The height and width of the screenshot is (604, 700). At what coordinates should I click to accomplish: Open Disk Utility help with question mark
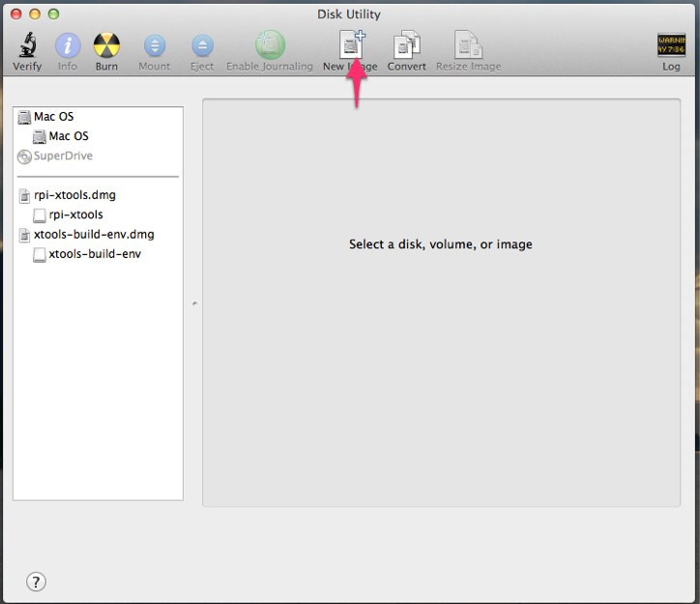36,582
